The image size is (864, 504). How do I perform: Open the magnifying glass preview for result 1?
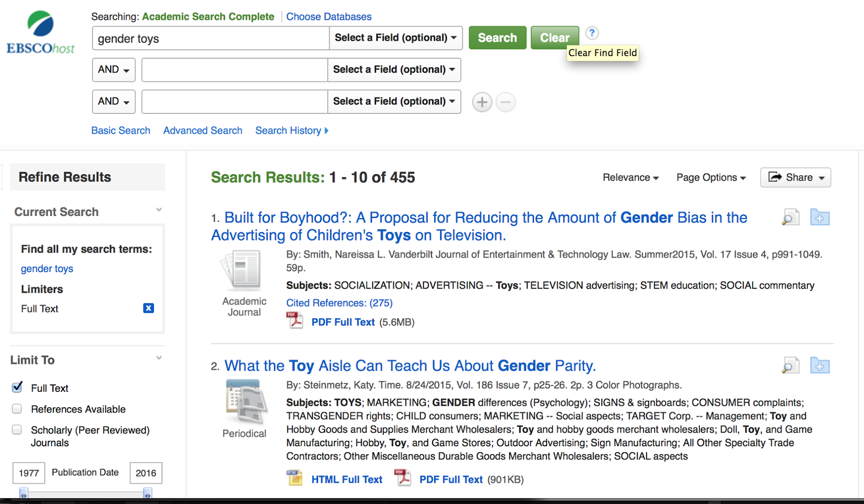789,217
